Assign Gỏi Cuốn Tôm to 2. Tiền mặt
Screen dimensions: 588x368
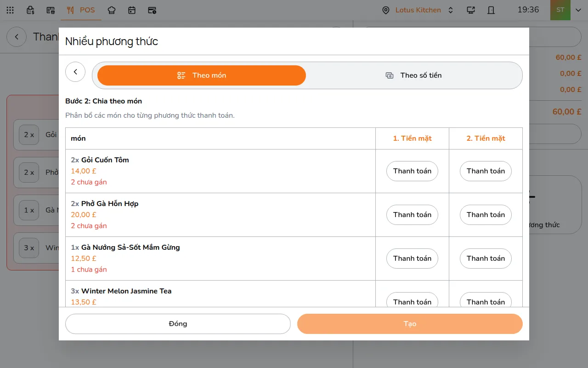[x=486, y=171]
